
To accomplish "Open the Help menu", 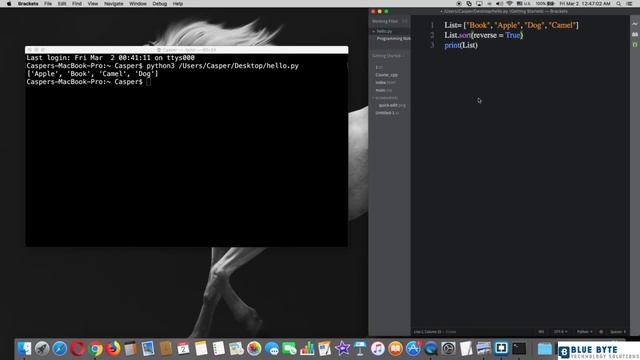I will (x=178, y=4).
